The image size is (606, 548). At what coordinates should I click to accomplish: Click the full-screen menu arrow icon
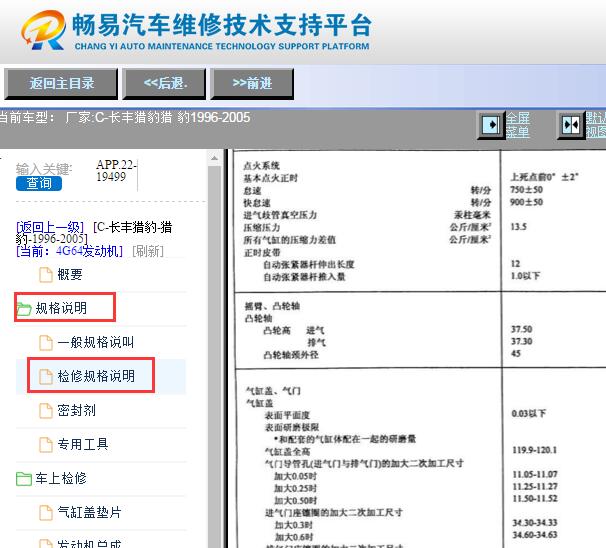pyautogui.click(x=491, y=125)
